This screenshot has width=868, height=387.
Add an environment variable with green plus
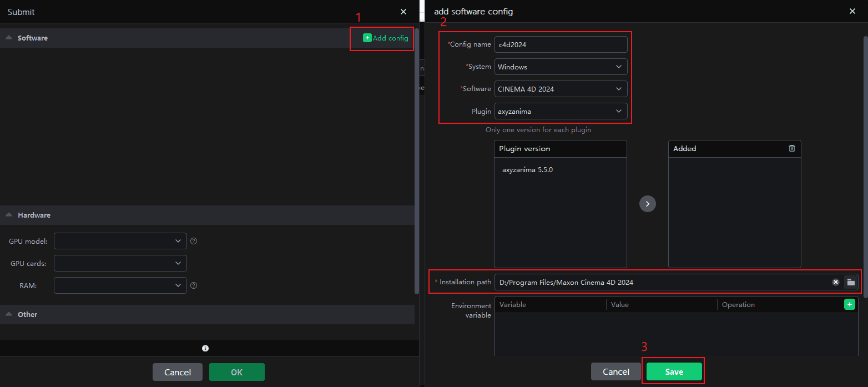click(x=849, y=304)
